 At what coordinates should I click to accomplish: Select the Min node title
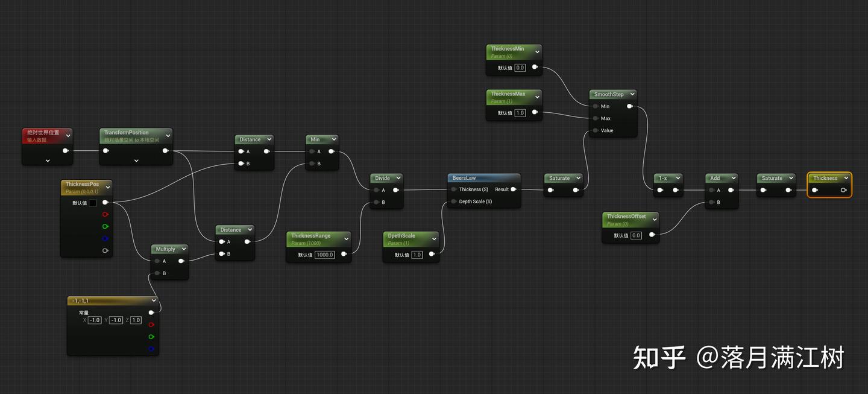(x=315, y=139)
